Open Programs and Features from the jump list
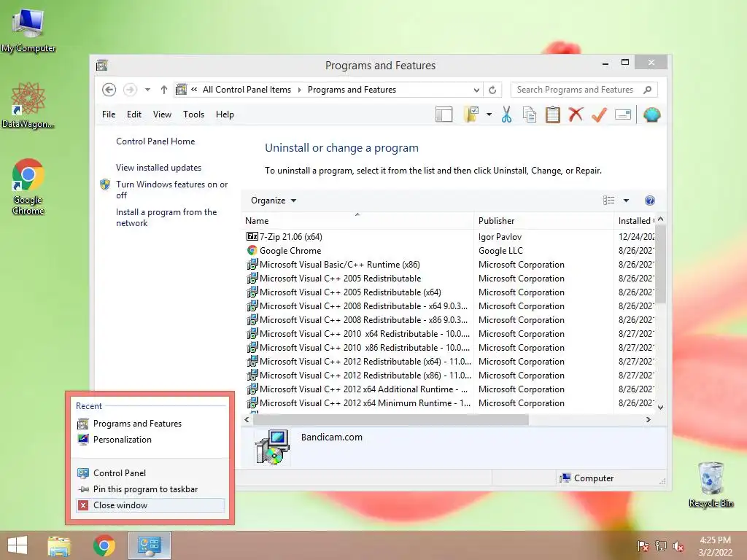 tap(150, 424)
